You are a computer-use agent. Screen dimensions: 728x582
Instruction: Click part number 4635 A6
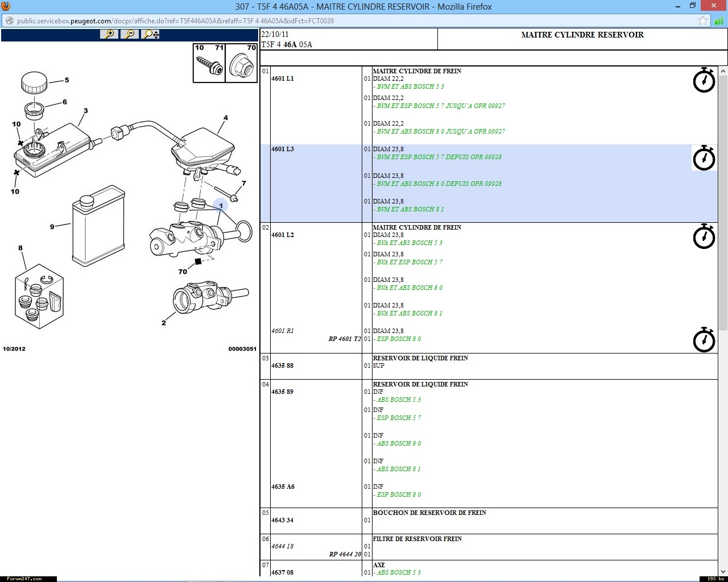pos(283,487)
